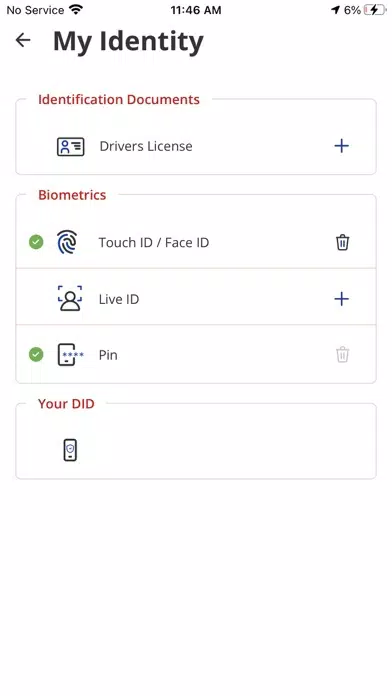Tap the battery indicator in status bar

coord(374,10)
